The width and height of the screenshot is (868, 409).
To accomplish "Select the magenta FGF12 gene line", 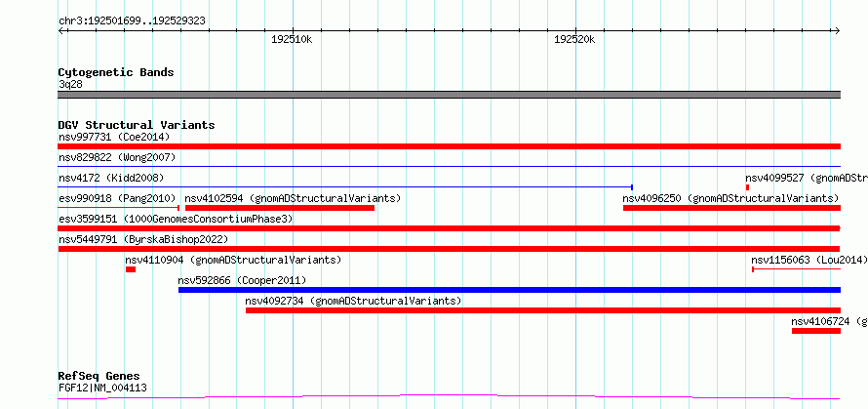I will tap(449, 397).
